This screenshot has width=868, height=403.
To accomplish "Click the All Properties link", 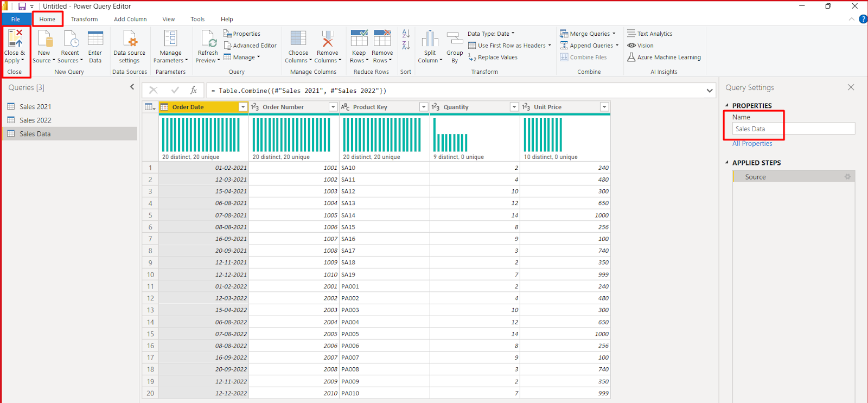I will 752,144.
